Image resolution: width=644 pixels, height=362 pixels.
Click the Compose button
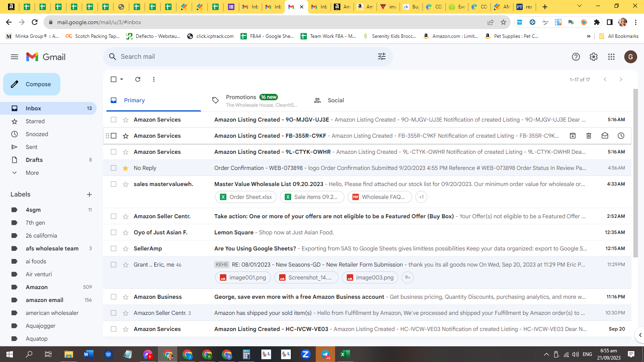[x=32, y=84]
